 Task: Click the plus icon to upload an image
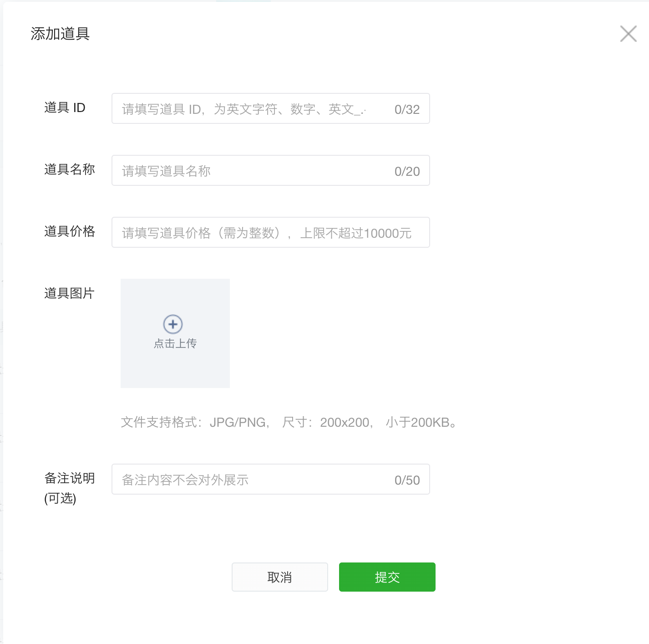173,324
